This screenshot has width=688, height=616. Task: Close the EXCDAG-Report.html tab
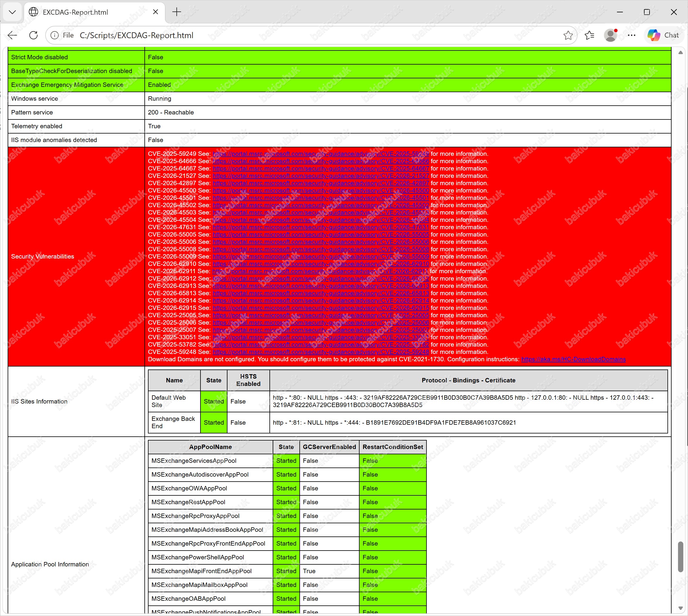155,12
